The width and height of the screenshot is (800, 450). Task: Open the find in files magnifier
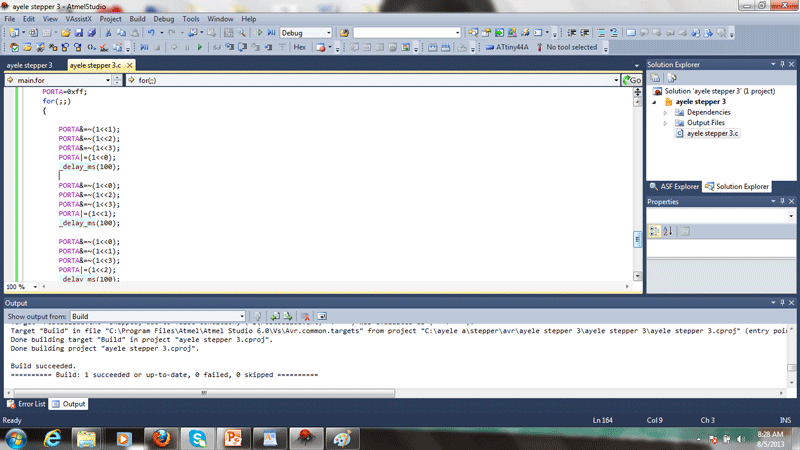tap(242, 33)
